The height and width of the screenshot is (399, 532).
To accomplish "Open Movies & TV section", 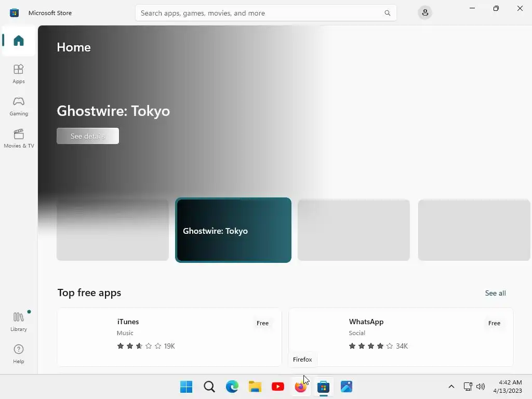I will click(x=19, y=138).
